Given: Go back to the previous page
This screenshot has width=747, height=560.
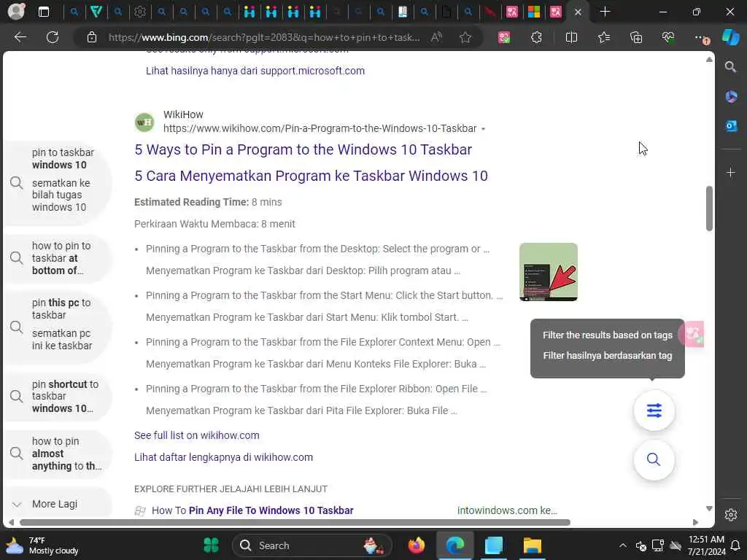Looking at the screenshot, I should click(x=20, y=37).
